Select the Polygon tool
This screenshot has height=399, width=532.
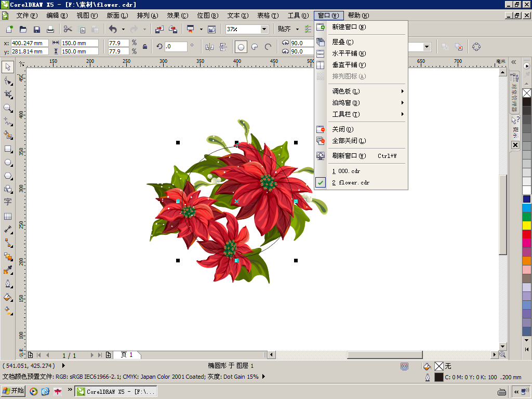(x=7, y=176)
